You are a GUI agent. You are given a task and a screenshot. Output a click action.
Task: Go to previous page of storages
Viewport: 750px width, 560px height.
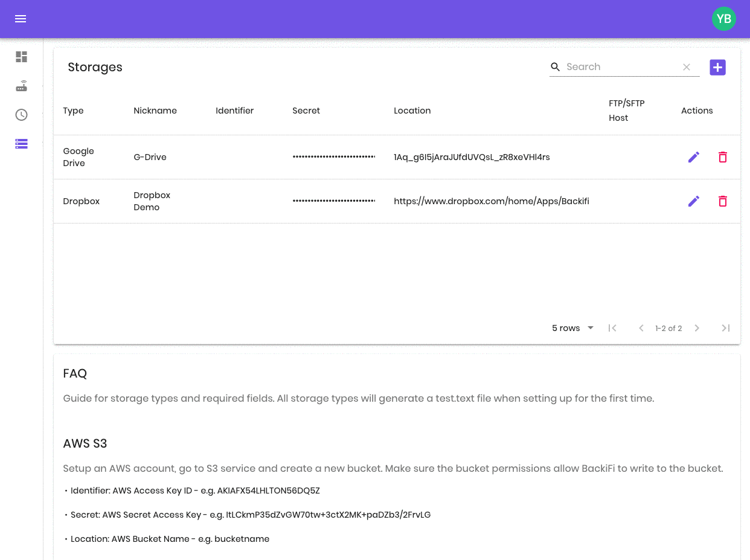(641, 328)
